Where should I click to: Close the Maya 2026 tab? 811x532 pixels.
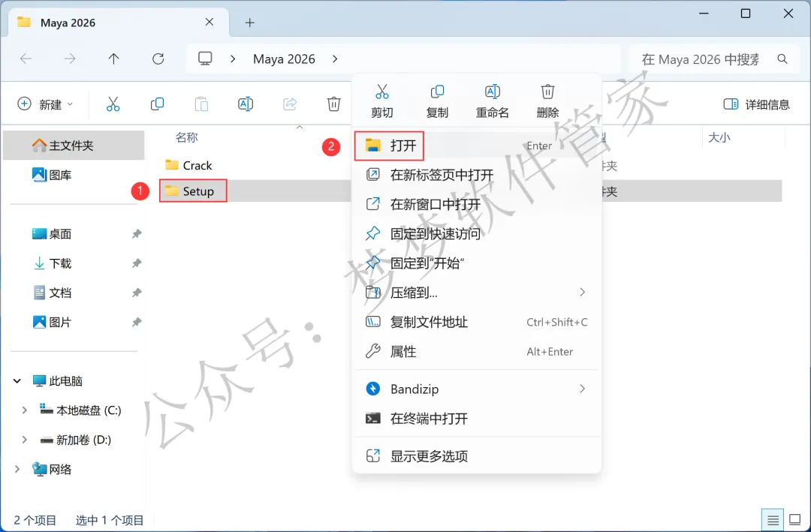(209, 22)
